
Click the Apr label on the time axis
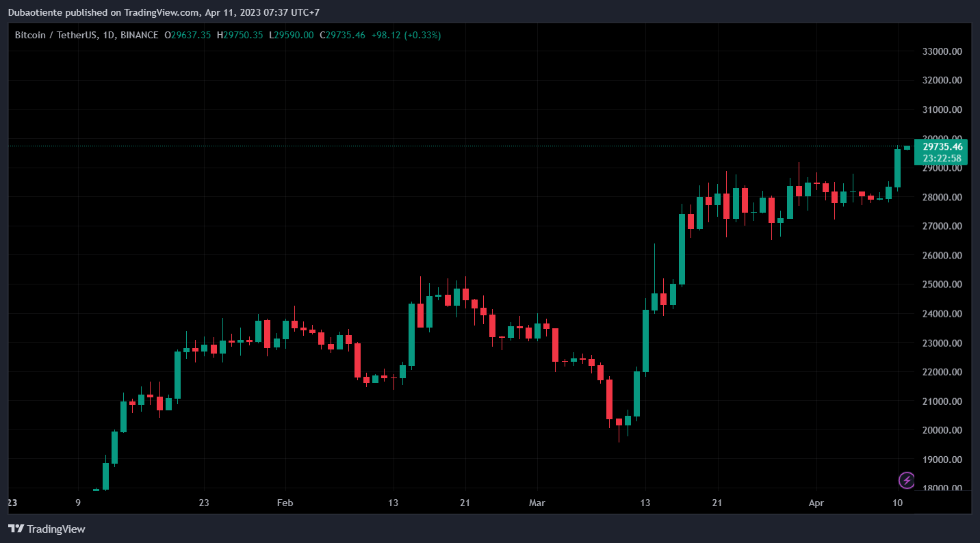point(816,503)
